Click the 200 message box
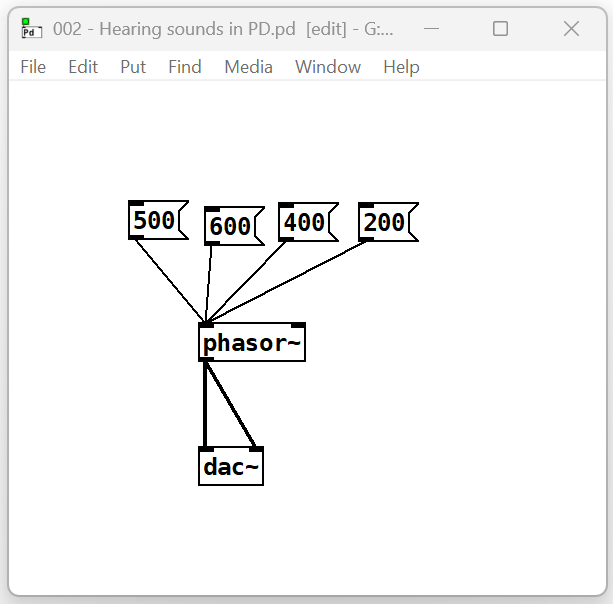This screenshot has width=613, height=604. 384,222
